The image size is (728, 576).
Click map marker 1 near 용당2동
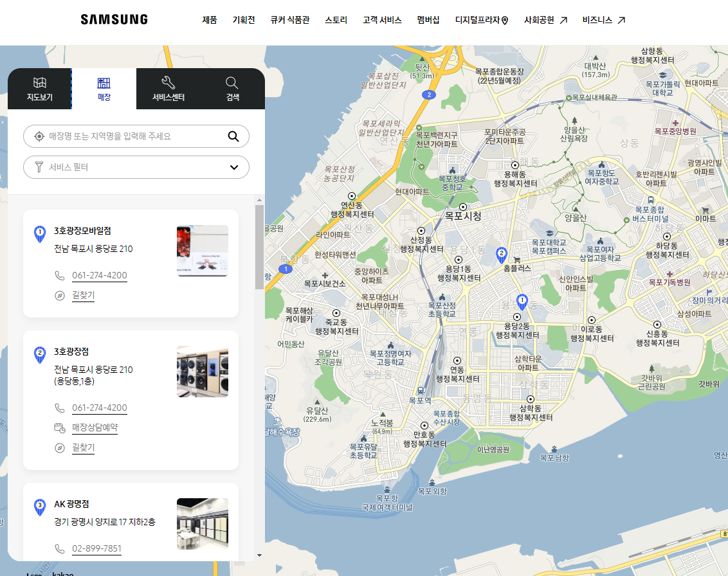pos(522,301)
